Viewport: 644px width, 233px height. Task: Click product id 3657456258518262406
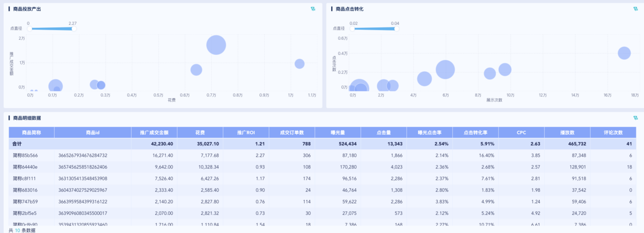coord(83,167)
